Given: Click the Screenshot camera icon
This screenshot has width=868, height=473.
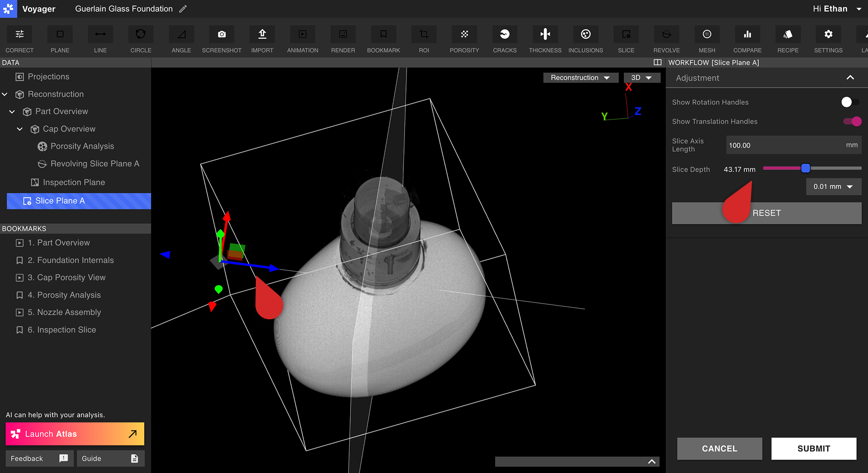Looking at the screenshot, I should point(222,34).
